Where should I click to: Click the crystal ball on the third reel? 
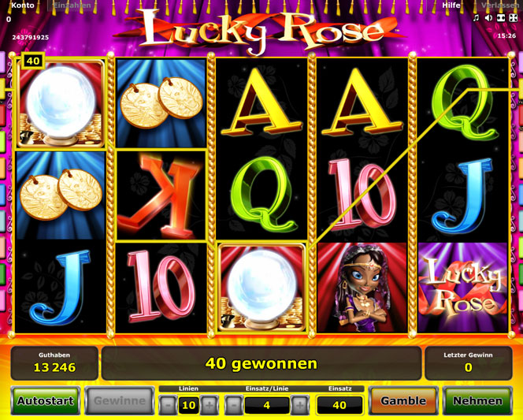pyautogui.click(x=261, y=288)
